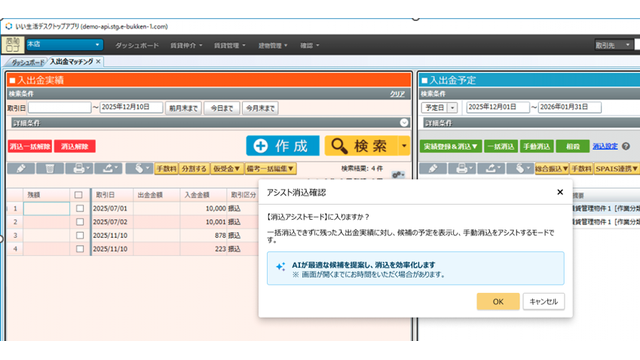Click the help question mark beside 消込設定
The height and width of the screenshot is (360, 640).
[x=626, y=146]
